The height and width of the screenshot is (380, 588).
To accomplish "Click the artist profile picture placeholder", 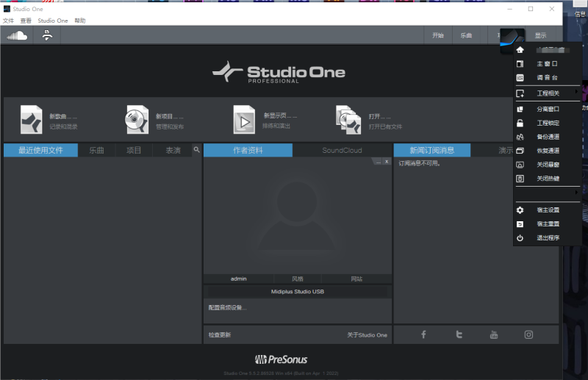I will 297,215.
